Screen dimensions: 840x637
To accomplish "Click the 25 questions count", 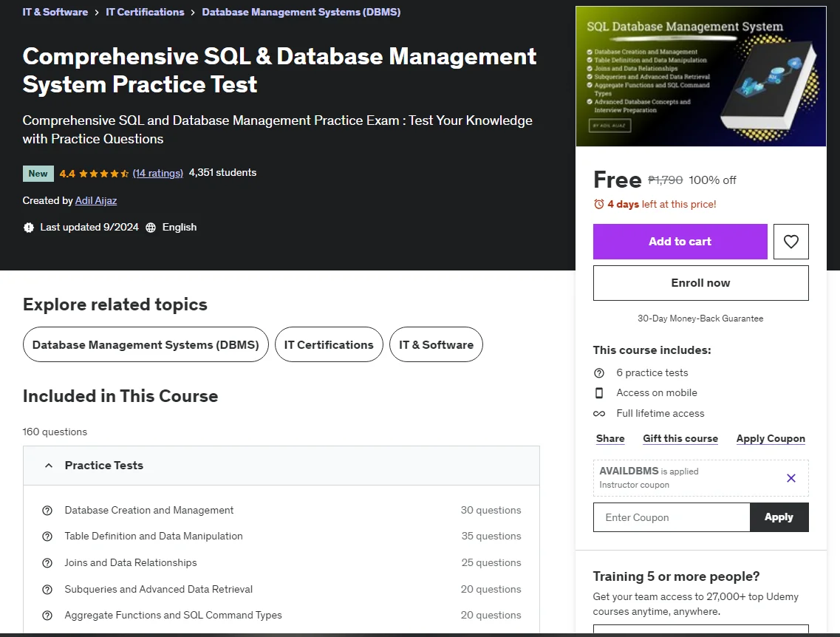I will [x=491, y=563].
